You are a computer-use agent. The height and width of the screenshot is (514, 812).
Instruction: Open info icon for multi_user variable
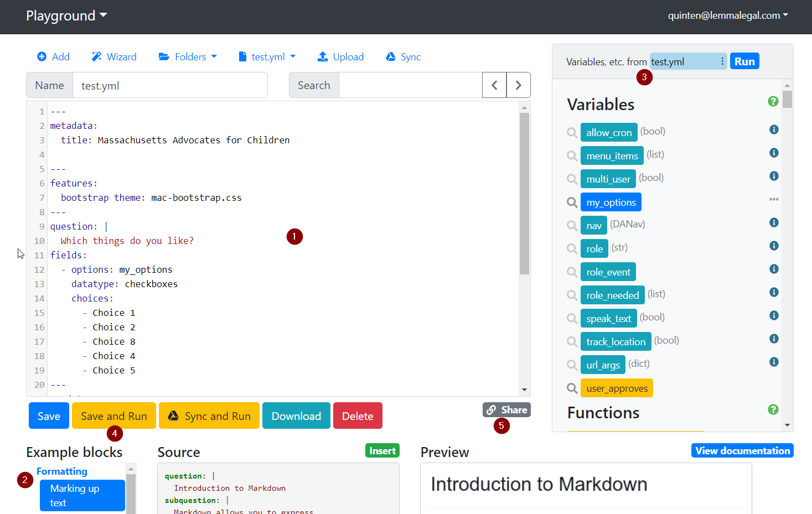click(x=774, y=176)
